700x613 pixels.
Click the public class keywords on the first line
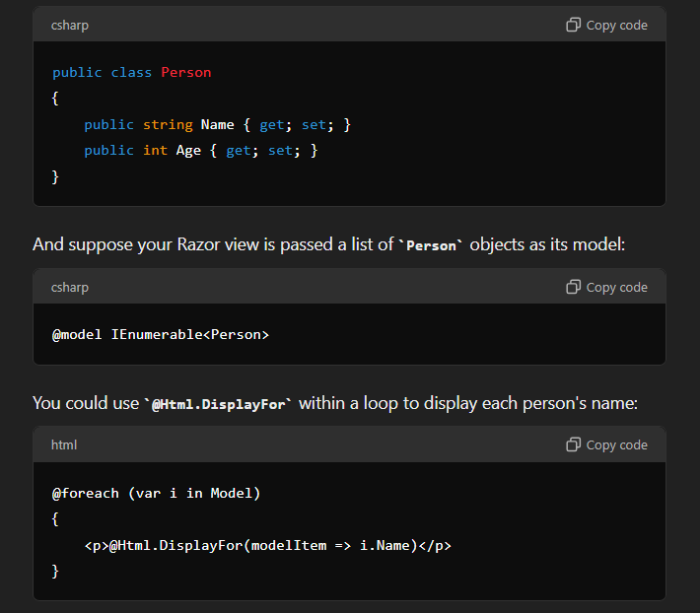tap(102, 73)
